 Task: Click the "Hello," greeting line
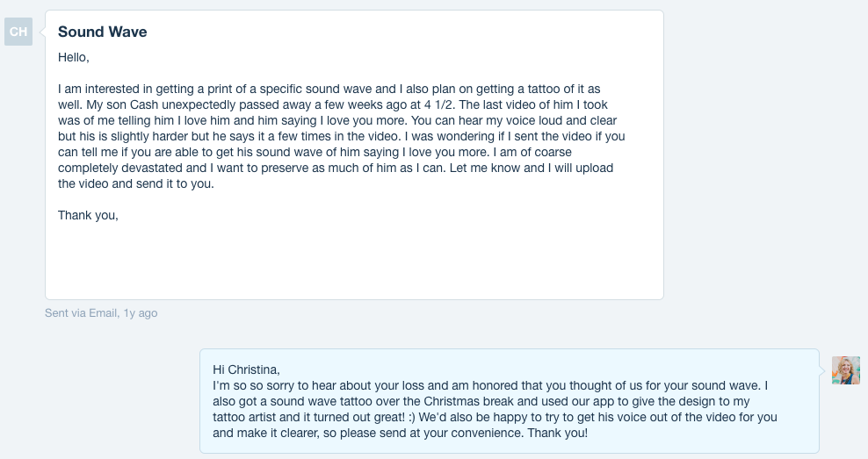click(x=74, y=58)
